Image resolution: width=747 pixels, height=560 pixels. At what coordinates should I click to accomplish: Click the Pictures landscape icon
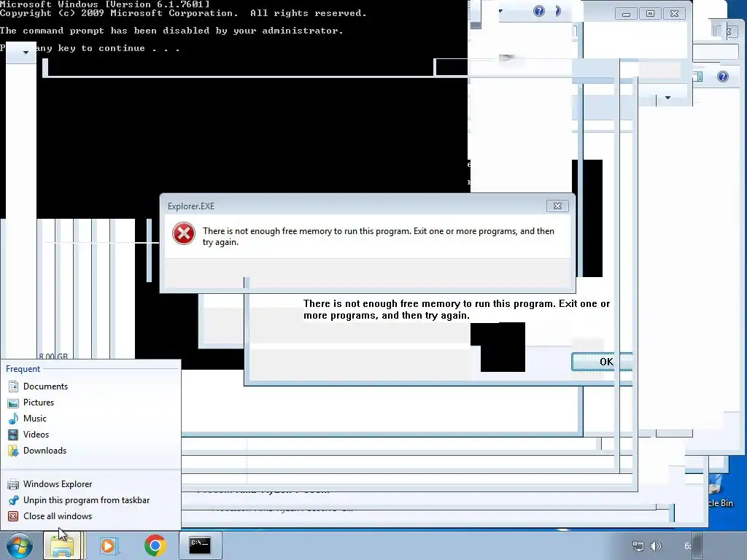[x=13, y=402]
